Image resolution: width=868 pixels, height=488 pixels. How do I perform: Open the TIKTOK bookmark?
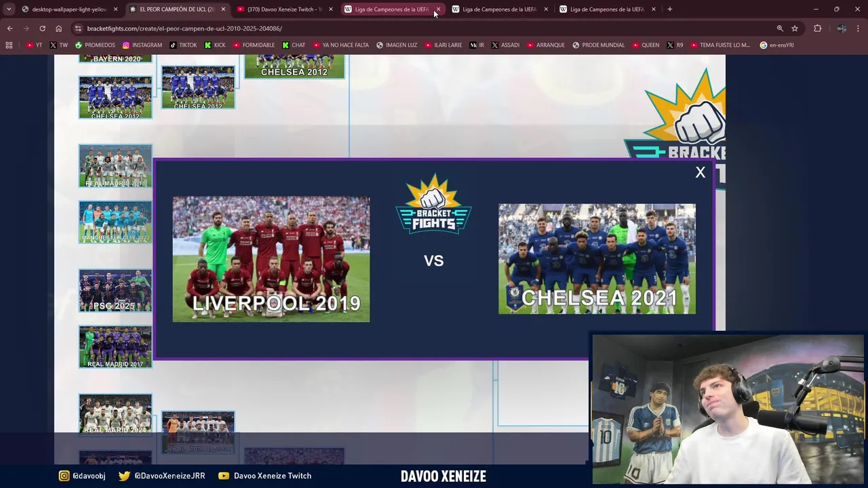pos(183,45)
